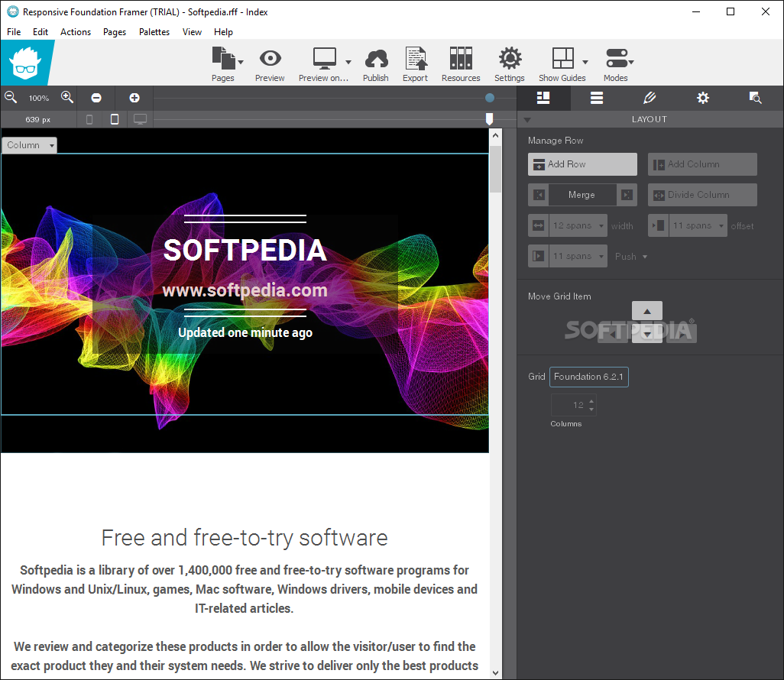Open the Resources binders icon

461,59
